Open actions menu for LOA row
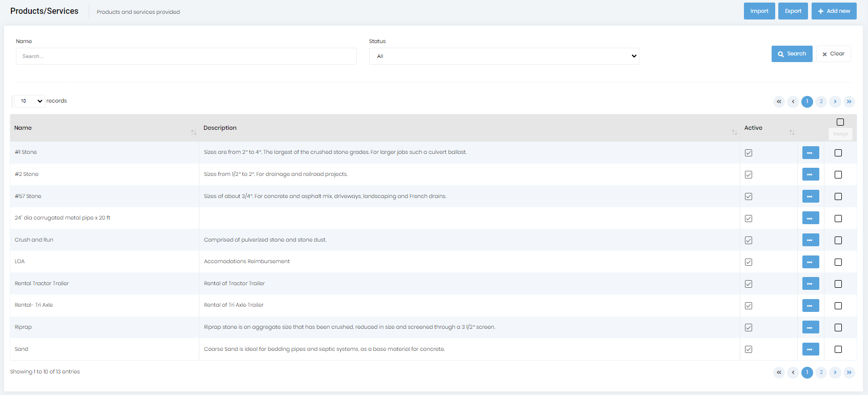The height and width of the screenshot is (395, 868). [x=811, y=262]
